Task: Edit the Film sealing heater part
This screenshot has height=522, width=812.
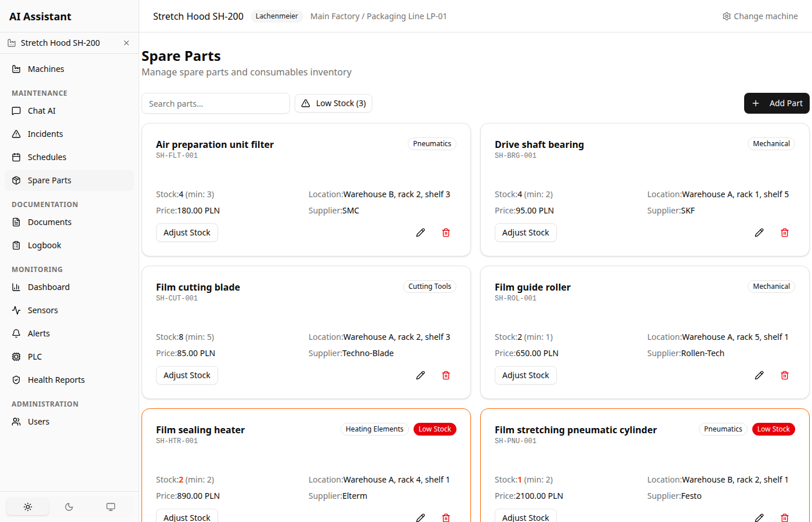Action: (420, 517)
